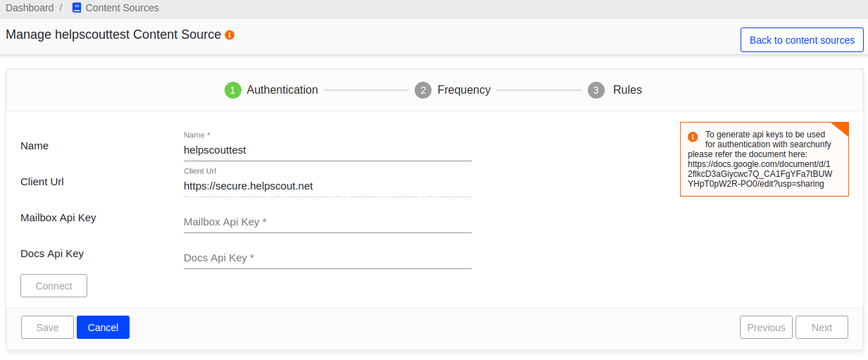Click the orange corner of the help note
The width and height of the screenshot is (868, 360).
842,128
